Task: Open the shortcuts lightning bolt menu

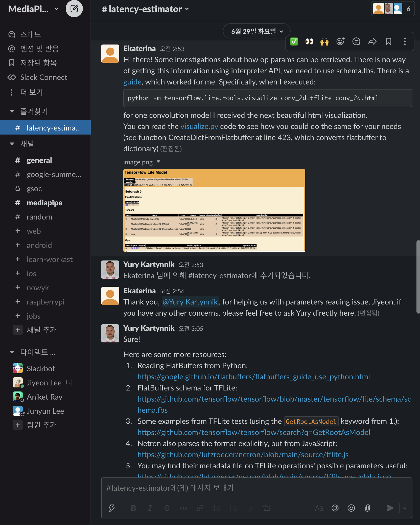Action: coord(111,508)
